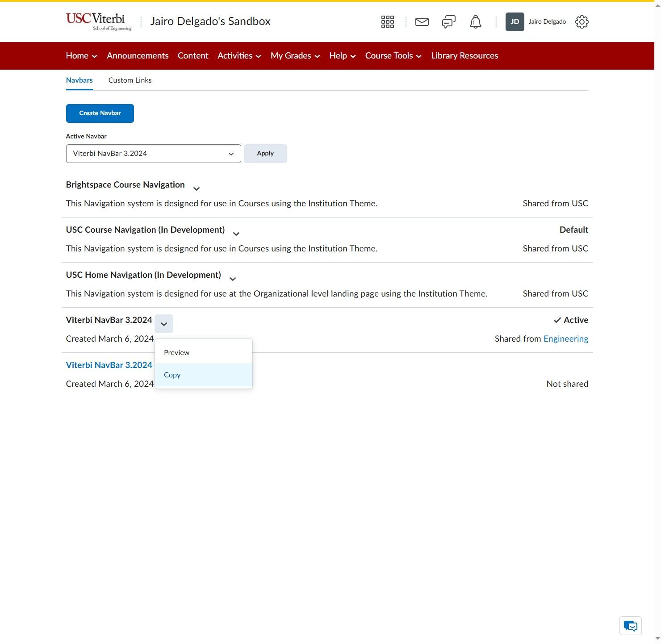Open the not-shared Viterbi NavBar 3.2024 link

coord(109,365)
